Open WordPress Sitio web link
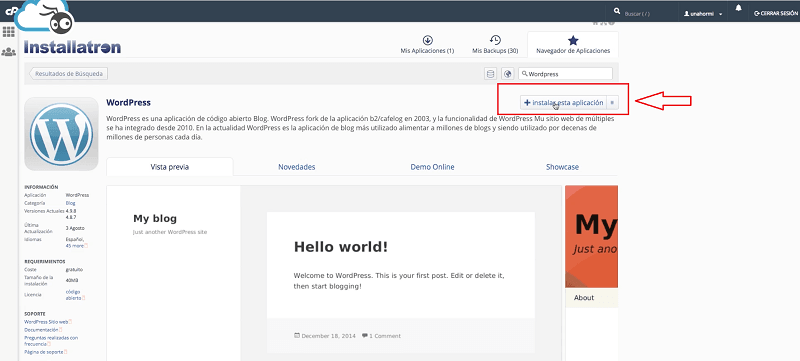 [46, 322]
